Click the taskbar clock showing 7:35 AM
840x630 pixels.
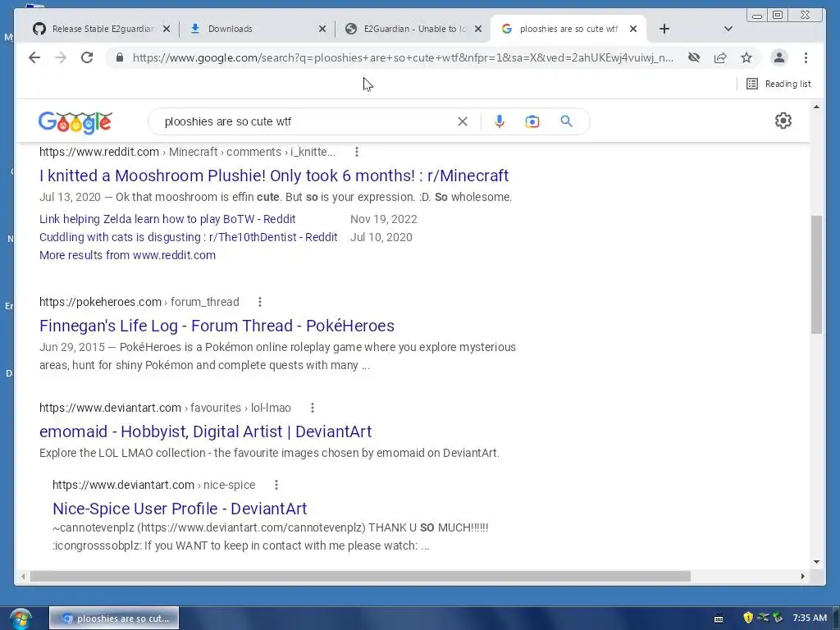(810, 619)
